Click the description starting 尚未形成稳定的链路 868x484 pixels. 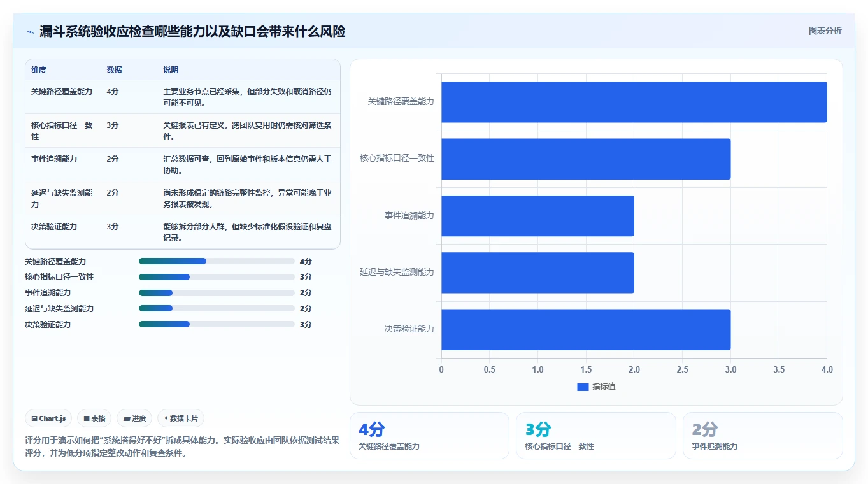pos(247,198)
